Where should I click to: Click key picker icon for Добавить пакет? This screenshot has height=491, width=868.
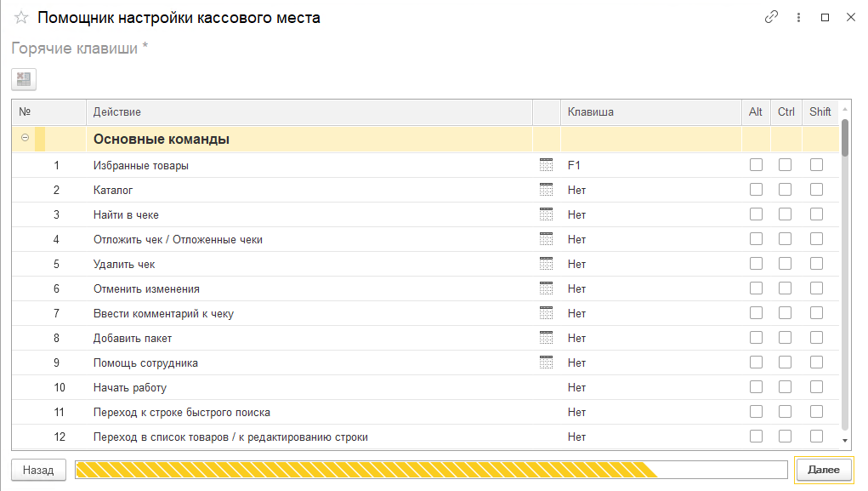(546, 338)
